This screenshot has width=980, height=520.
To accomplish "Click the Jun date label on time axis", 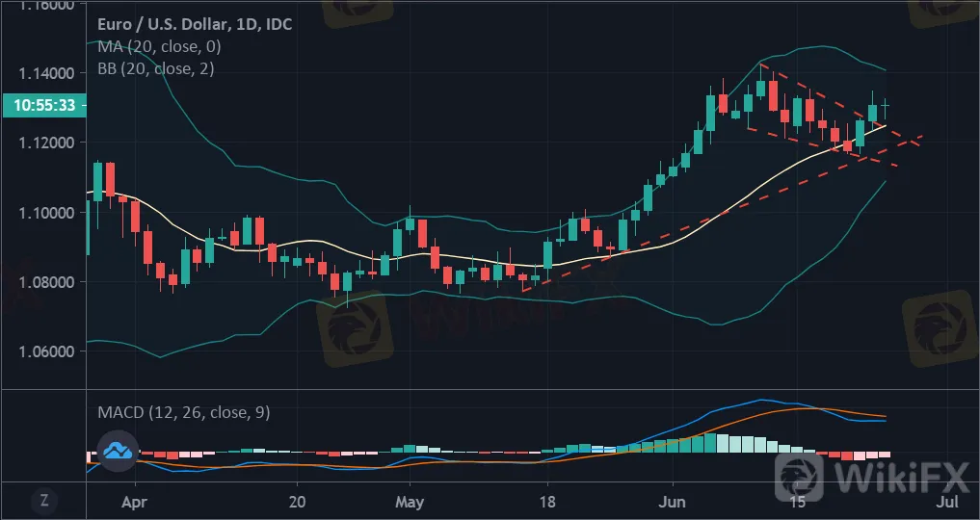I will click(x=674, y=503).
